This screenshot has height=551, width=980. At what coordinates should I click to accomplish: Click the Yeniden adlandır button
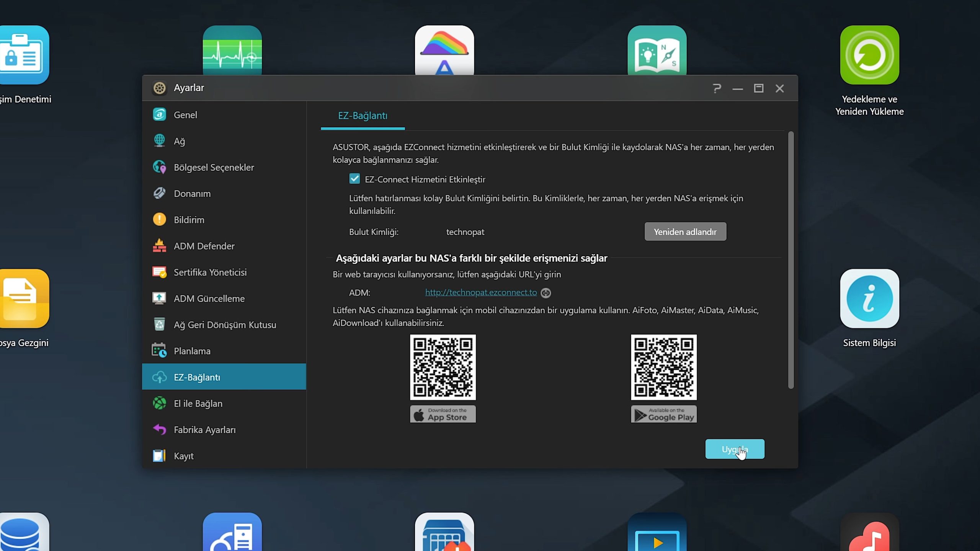point(685,231)
